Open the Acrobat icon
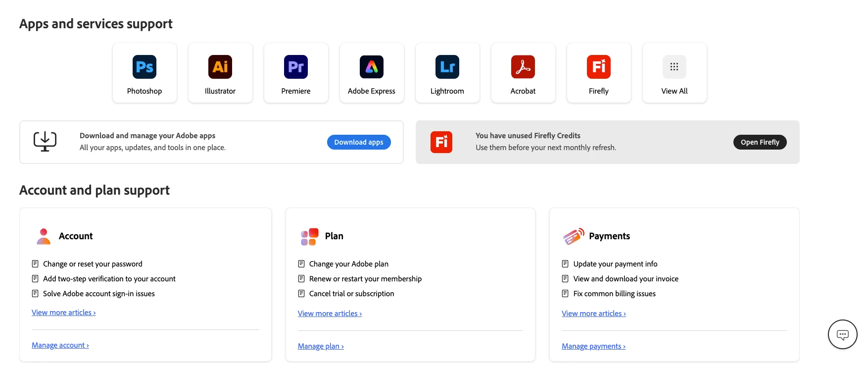868x372 pixels. click(523, 67)
